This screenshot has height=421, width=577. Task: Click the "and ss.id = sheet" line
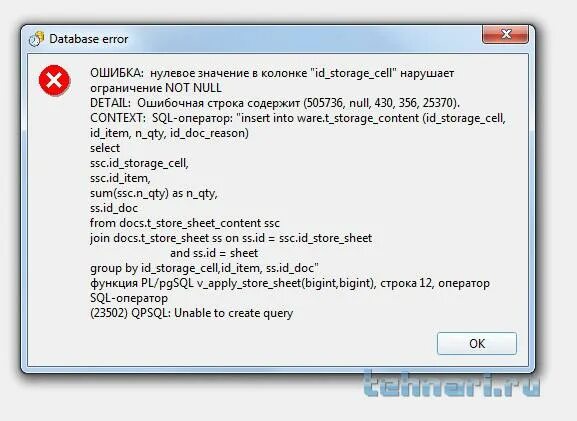tap(214, 253)
